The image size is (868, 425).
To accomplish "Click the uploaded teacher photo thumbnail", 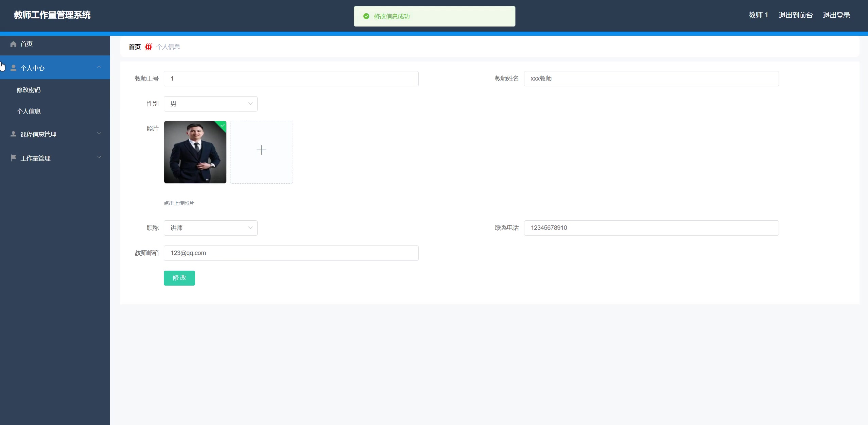I will coord(195,152).
